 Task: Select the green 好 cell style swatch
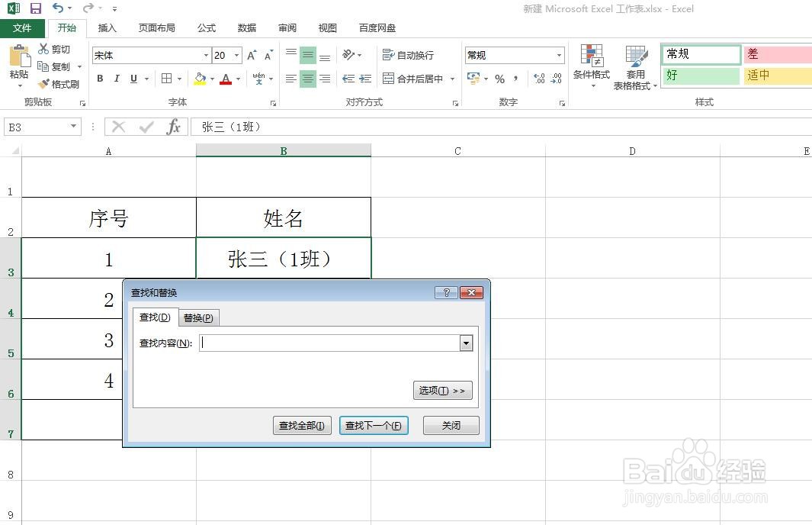pos(701,76)
